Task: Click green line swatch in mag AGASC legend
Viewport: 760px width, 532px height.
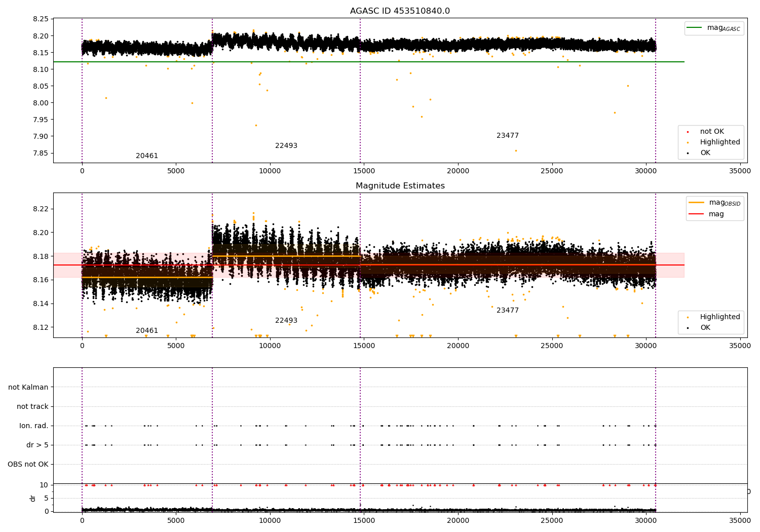Action: click(x=694, y=28)
